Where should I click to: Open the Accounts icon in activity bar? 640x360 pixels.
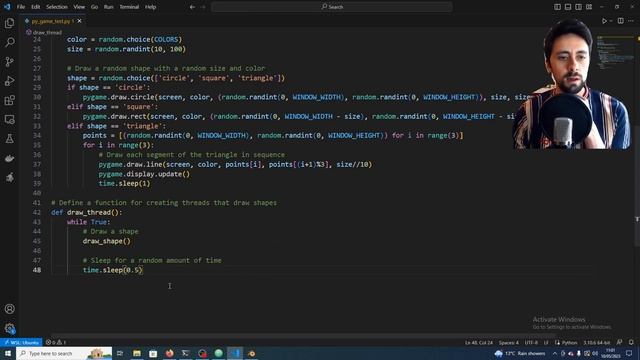pyautogui.click(x=9, y=309)
